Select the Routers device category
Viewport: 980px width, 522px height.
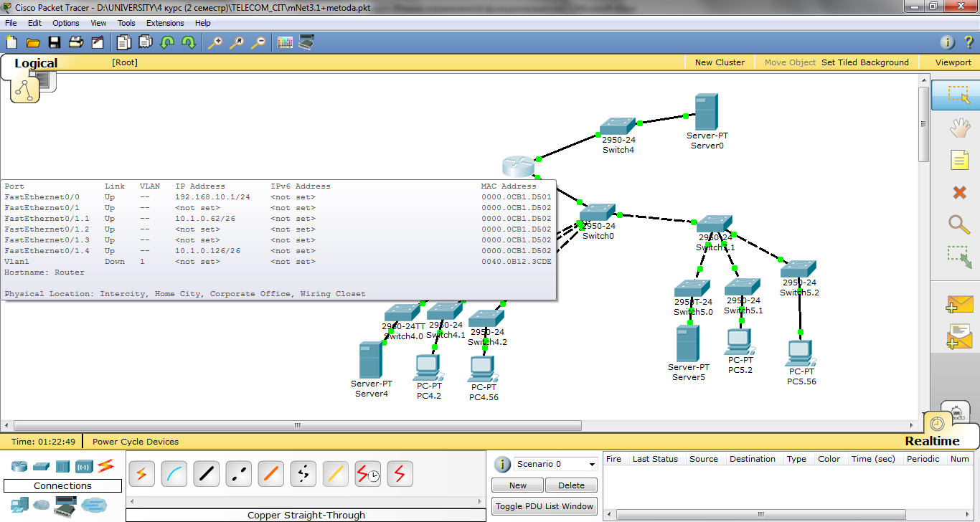coord(19,466)
